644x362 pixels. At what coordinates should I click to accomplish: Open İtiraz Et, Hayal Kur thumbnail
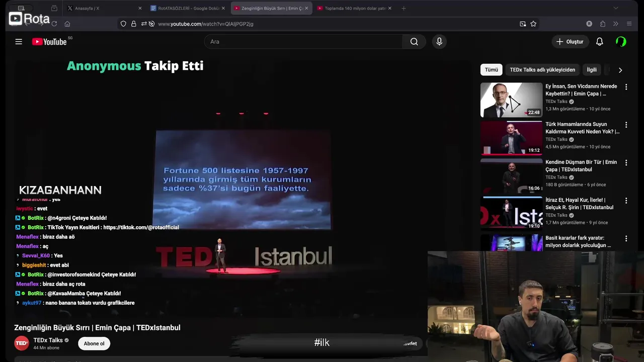[511, 213]
